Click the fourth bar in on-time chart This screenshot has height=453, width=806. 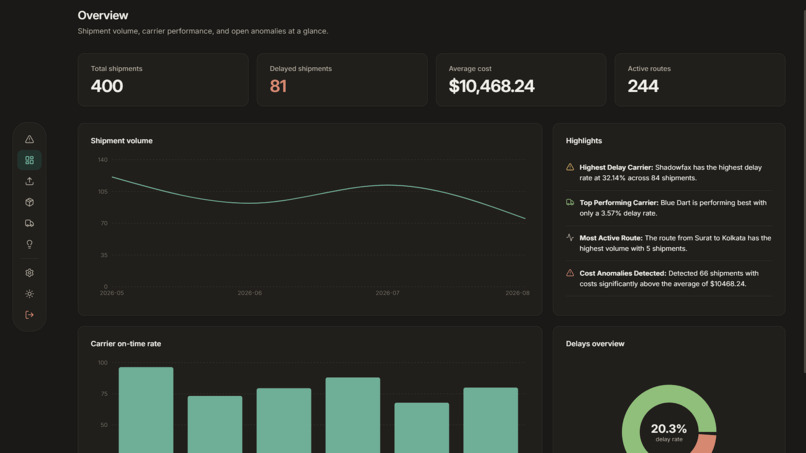353,415
